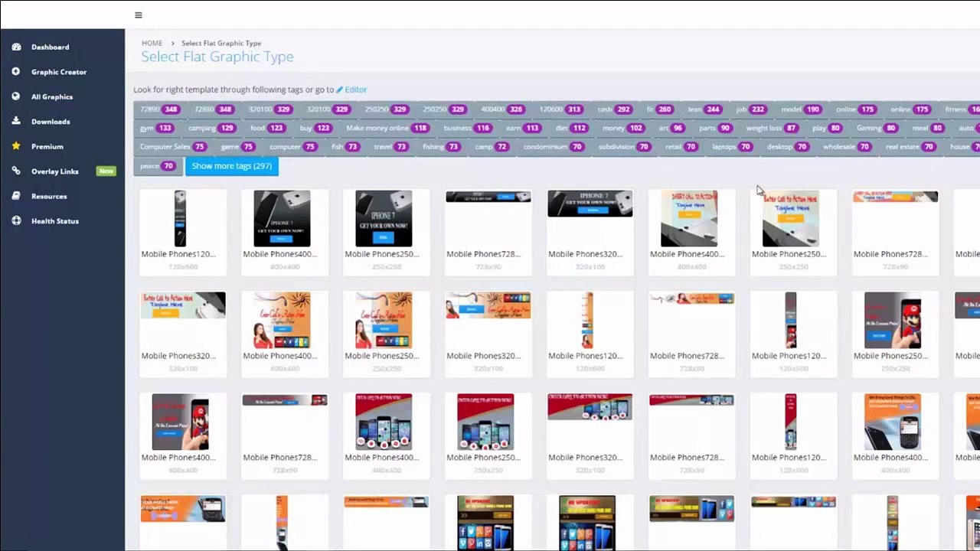Click Show more tags (297) button
Viewport: 980px width, 551px height.
pos(232,166)
